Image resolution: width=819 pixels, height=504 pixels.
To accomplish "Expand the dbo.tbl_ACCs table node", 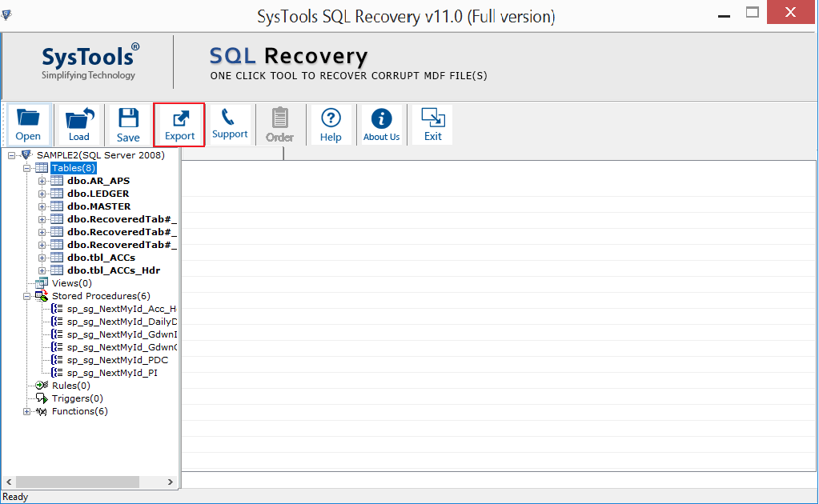I will (42, 258).
